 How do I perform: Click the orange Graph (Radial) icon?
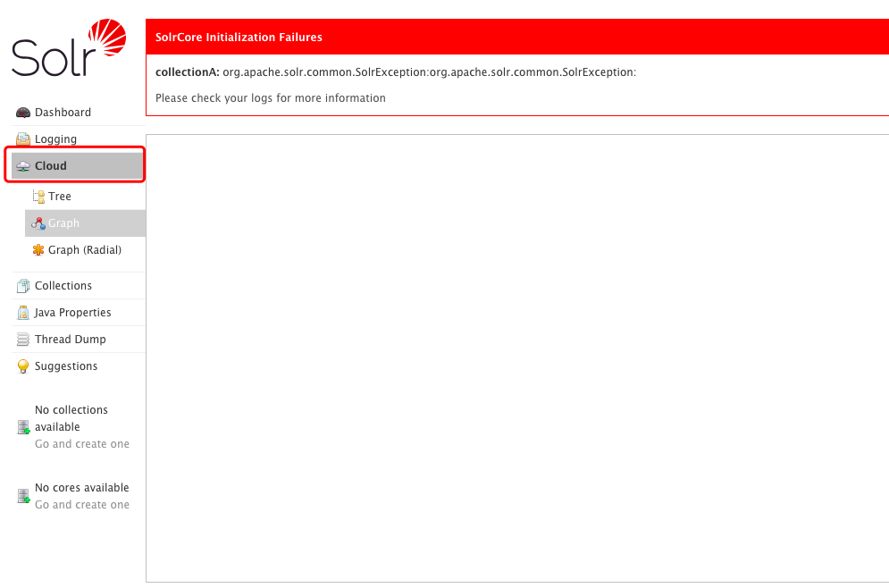coord(38,250)
